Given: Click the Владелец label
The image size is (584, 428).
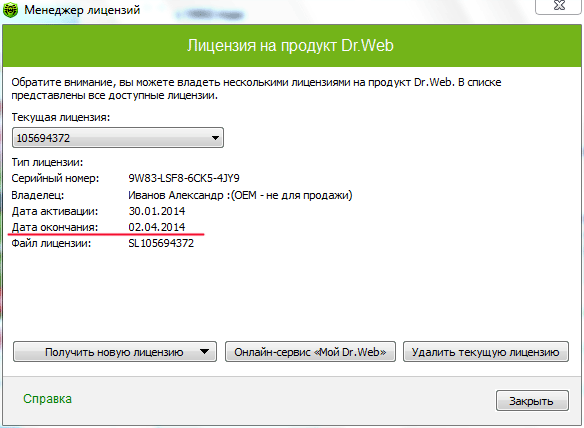Looking at the screenshot, I should pyautogui.click(x=38, y=195).
